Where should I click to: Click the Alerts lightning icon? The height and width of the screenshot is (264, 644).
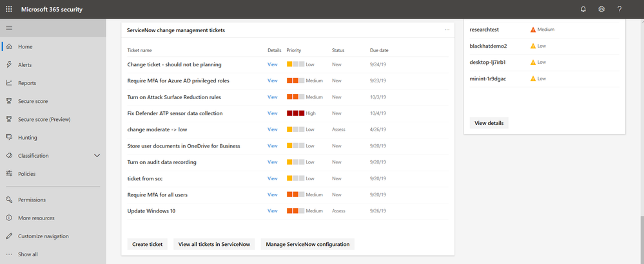(x=9, y=65)
